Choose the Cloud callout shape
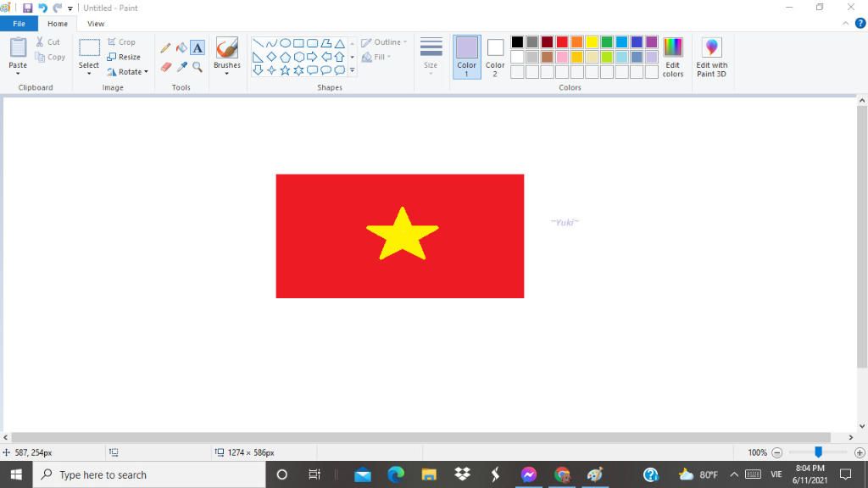This screenshot has width=868, height=488. [x=339, y=70]
